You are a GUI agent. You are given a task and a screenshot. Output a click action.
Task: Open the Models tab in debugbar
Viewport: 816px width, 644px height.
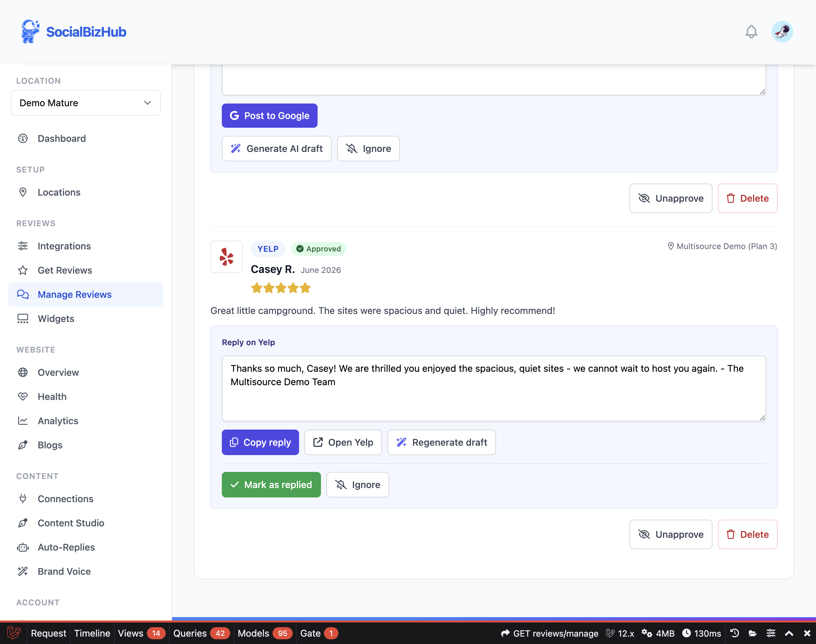pos(265,634)
